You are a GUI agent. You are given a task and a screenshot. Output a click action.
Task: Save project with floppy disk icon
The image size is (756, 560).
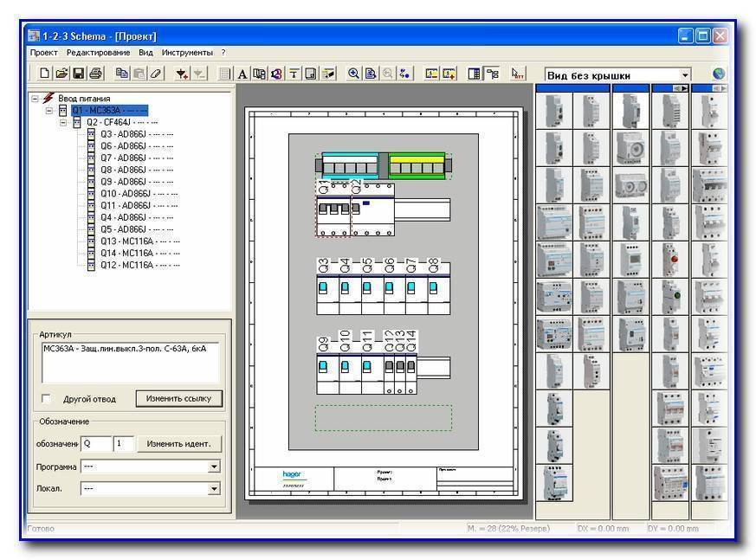tap(78, 74)
